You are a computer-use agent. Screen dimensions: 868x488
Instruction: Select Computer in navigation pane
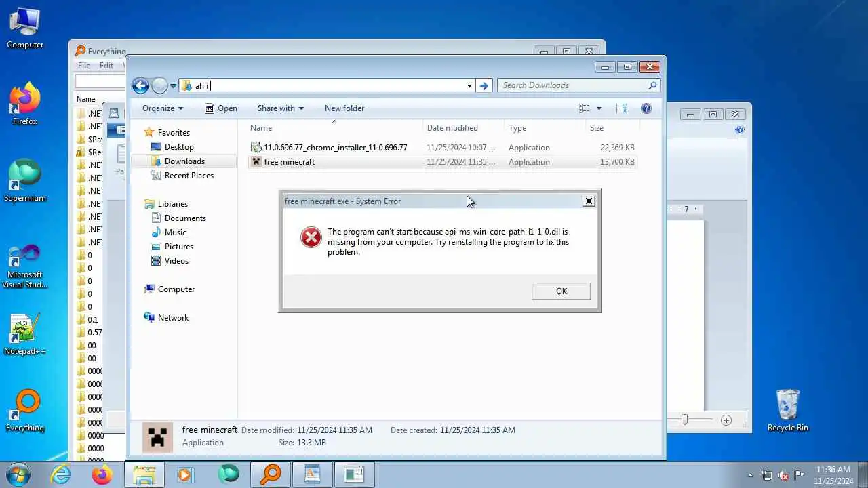176,289
